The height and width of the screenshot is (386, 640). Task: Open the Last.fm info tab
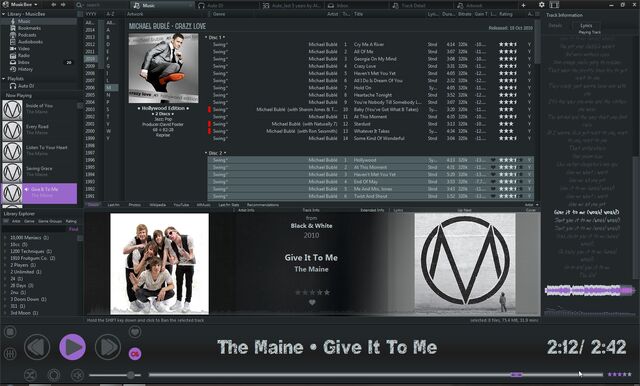click(x=113, y=205)
